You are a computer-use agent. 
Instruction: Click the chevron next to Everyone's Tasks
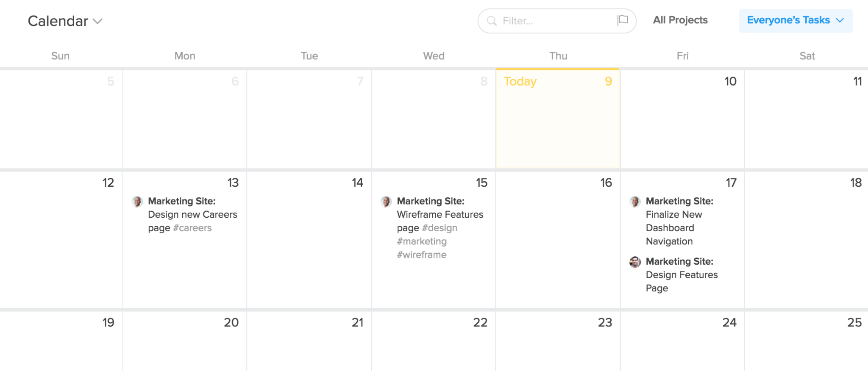[840, 21]
